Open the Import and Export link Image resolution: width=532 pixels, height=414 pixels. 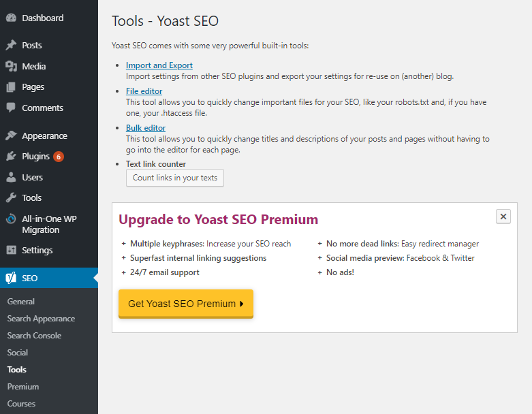[x=159, y=65]
